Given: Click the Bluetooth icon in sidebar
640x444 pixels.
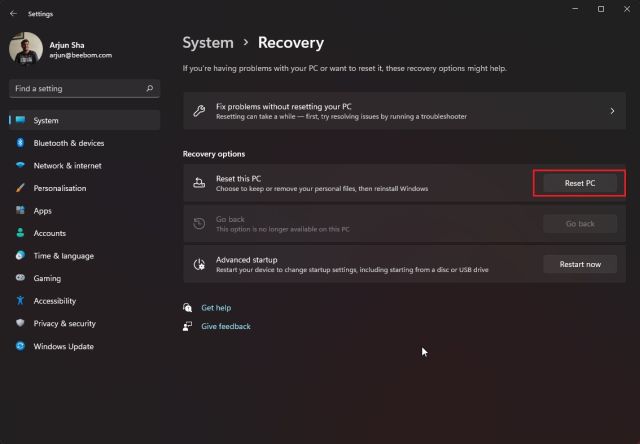Looking at the screenshot, I should pos(20,143).
